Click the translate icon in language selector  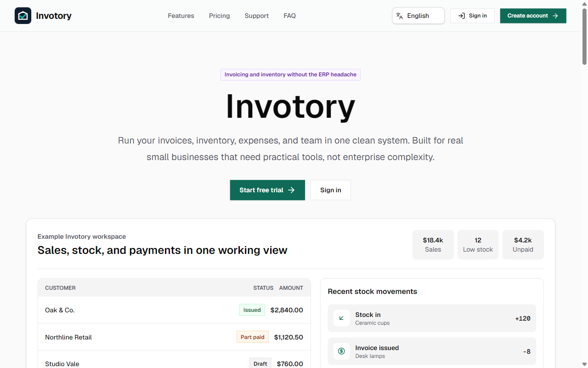(400, 16)
